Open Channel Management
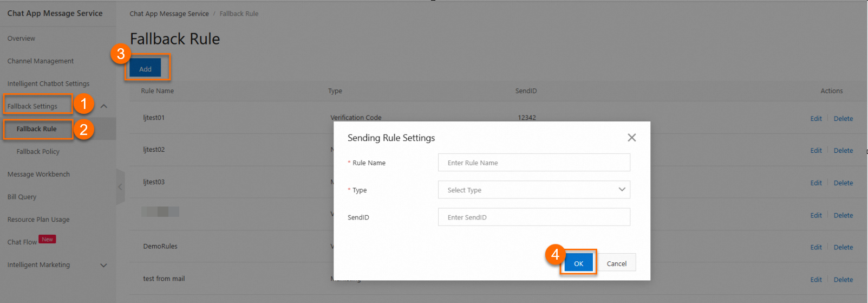 [x=41, y=61]
